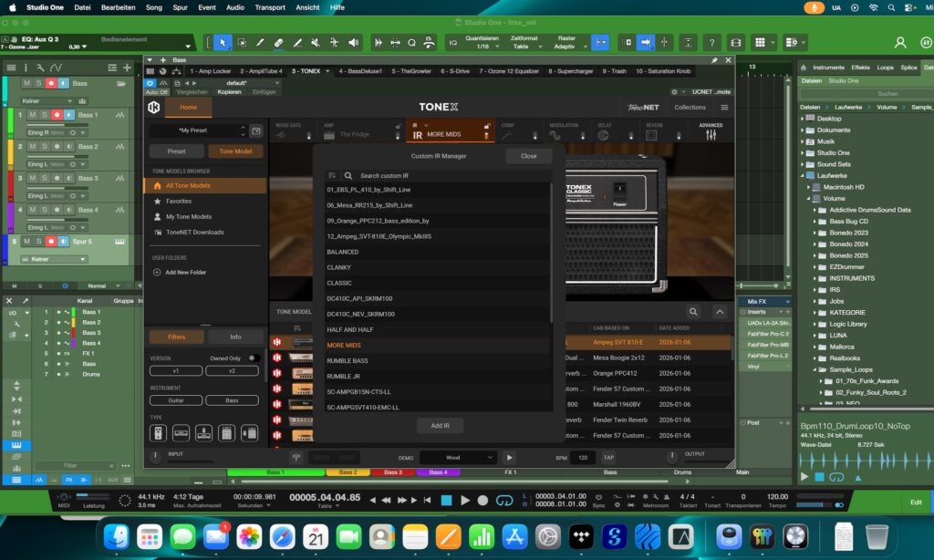
Task: Enable the Bass instrument filter in TONEX
Action: [x=233, y=400]
